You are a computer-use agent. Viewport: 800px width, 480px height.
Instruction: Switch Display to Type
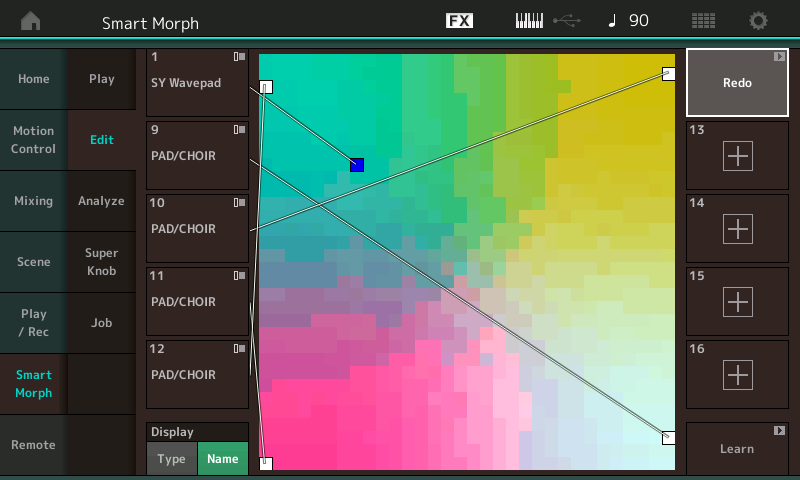(x=172, y=458)
